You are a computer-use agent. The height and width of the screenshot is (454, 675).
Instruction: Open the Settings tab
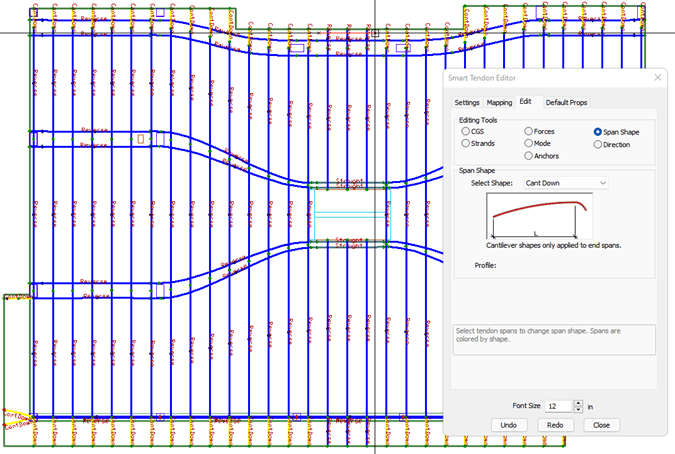coord(467,102)
